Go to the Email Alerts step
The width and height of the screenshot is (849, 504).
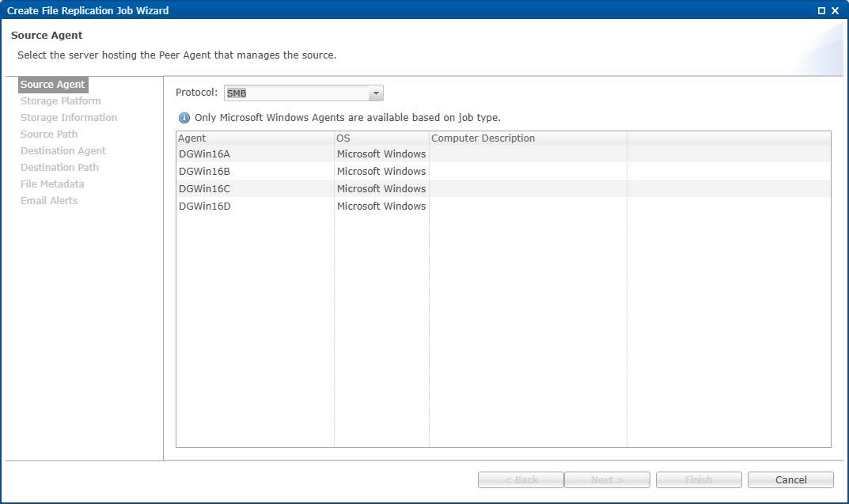[49, 201]
